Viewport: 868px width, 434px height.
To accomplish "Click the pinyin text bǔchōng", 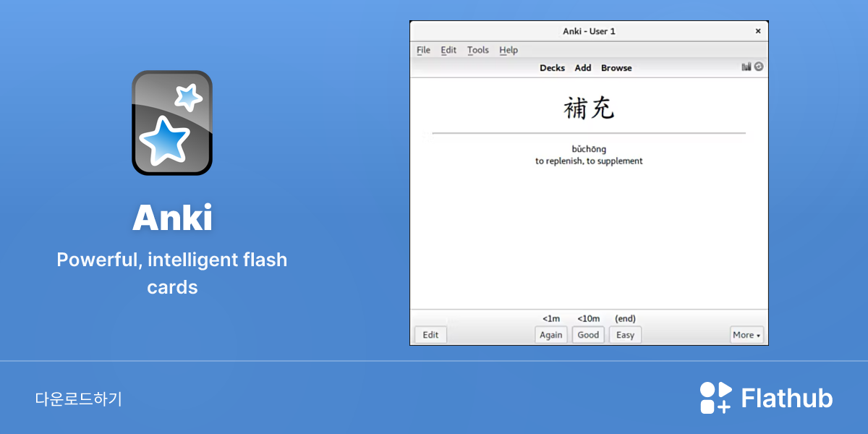I will (589, 149).
